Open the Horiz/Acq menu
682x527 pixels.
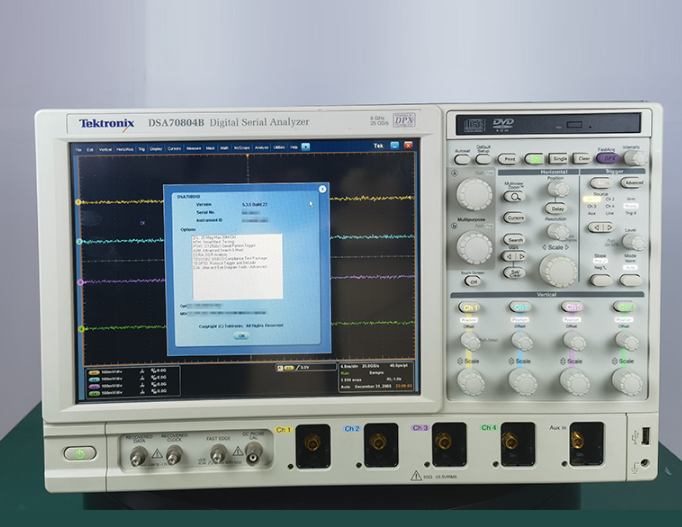coord(125,149)
